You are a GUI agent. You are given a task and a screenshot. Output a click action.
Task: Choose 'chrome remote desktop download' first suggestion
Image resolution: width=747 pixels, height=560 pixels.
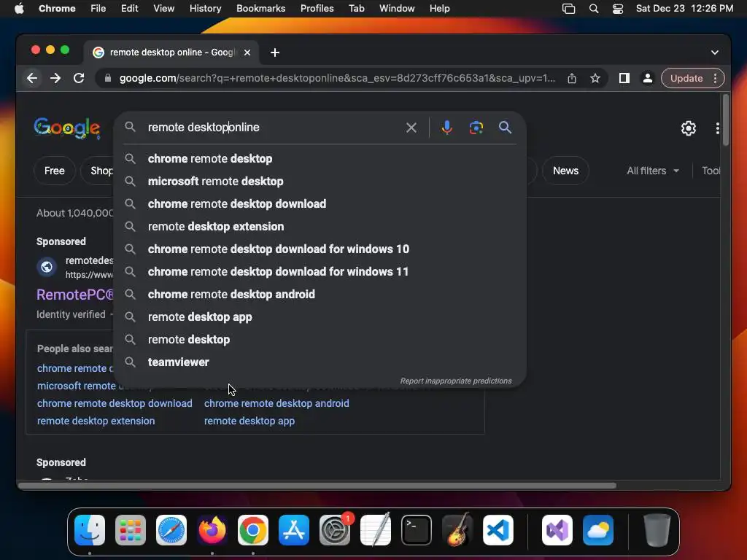coord(320,204)
